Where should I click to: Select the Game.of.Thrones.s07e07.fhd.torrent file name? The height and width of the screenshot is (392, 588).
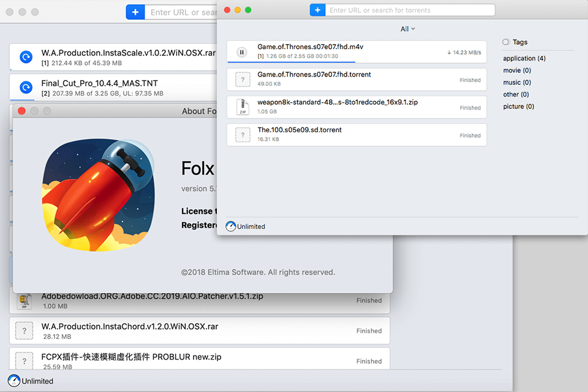tap(314, 75)
